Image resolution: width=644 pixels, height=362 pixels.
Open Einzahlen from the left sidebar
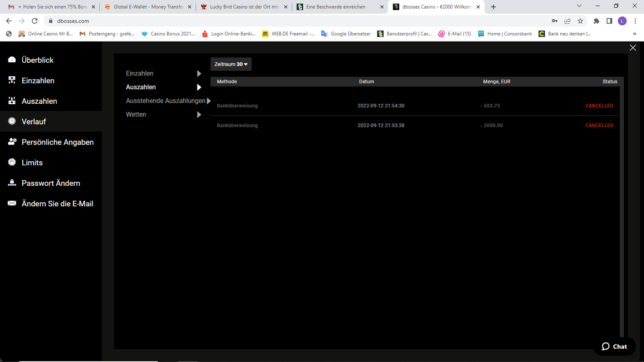38,81
